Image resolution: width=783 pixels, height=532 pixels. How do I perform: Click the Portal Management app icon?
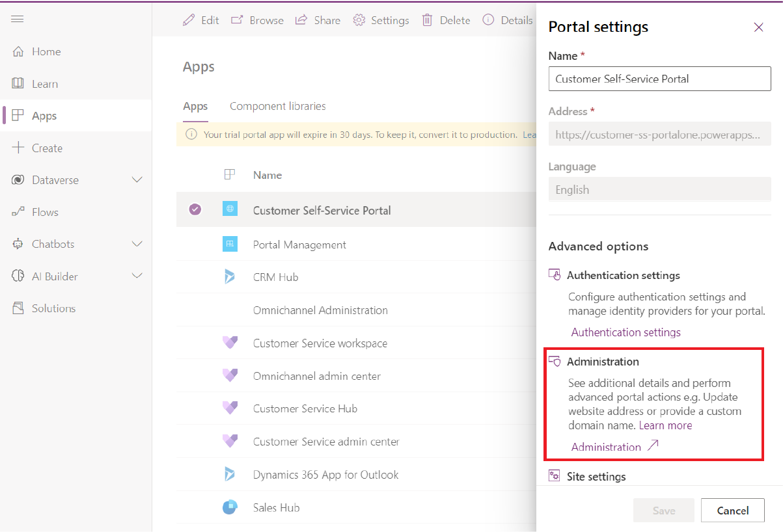pyautogui.click(x=230, y=244)
